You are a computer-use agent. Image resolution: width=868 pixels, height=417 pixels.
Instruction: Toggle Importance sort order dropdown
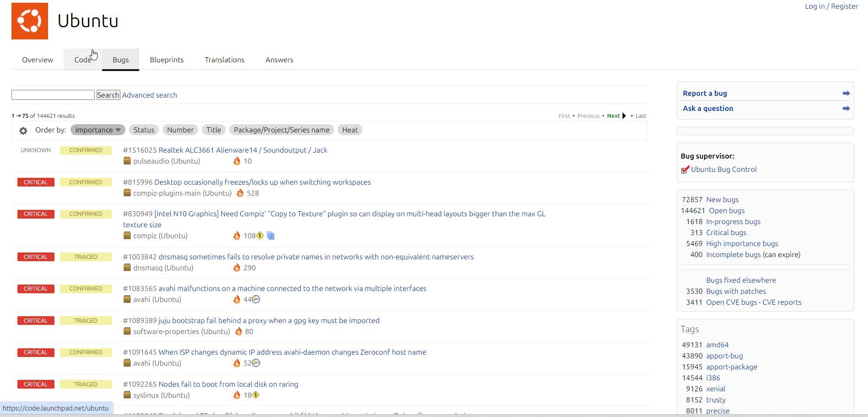pos(98,130)
